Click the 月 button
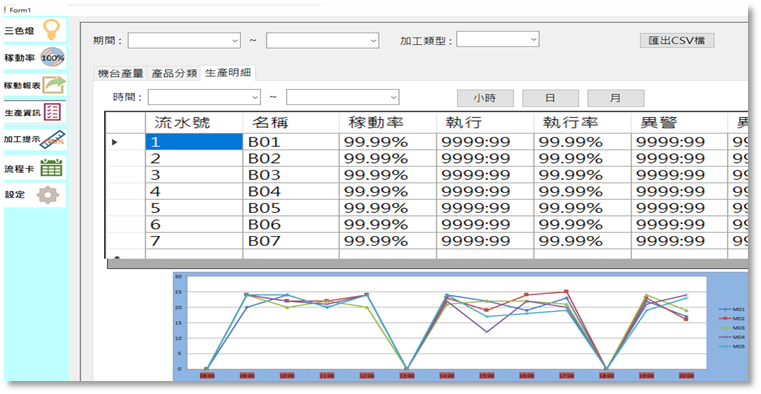761x394 pixels. [615, 98]
